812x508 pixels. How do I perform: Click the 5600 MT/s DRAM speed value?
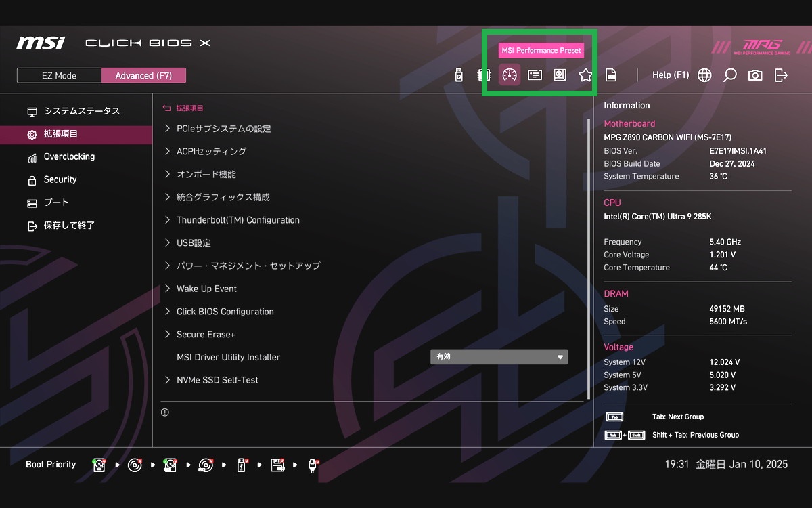point(728,322)
